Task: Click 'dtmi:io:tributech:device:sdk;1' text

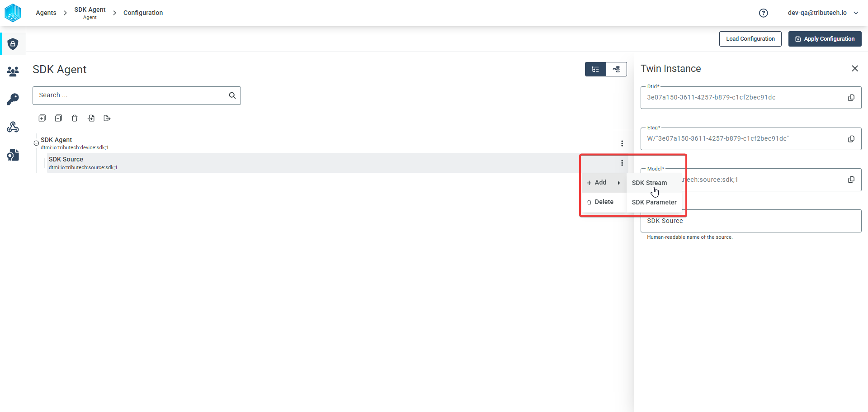Action: pyautogui.click(x=75, y=148)
